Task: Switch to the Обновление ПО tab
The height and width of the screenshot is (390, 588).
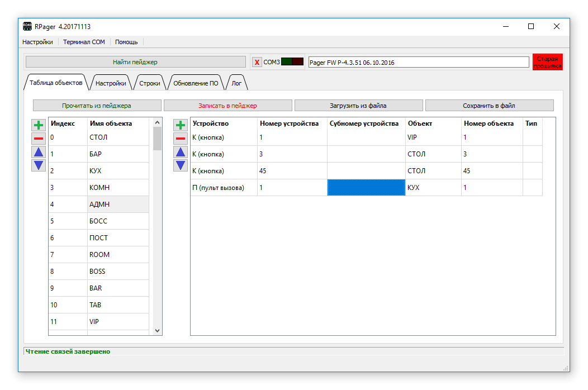Action: [196, 83]
